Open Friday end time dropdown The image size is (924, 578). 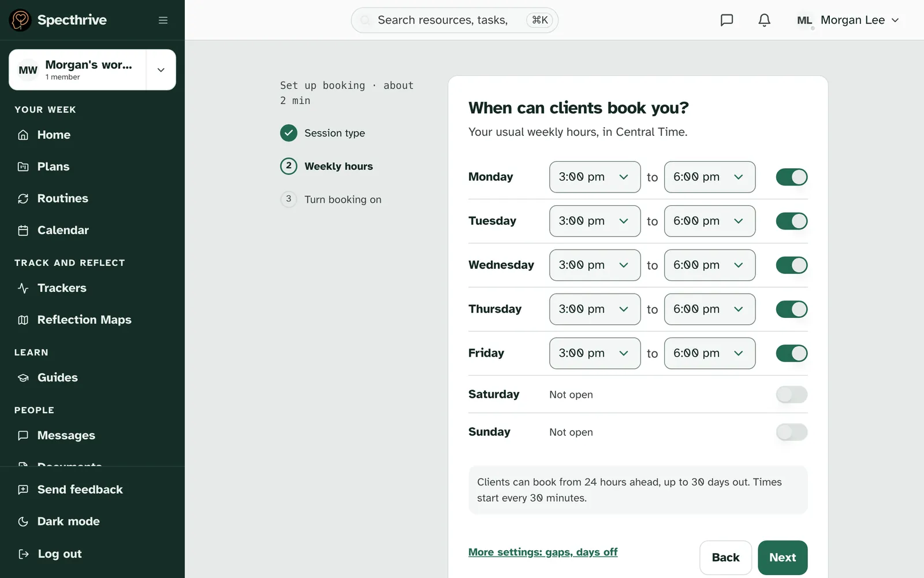[710, 353]
